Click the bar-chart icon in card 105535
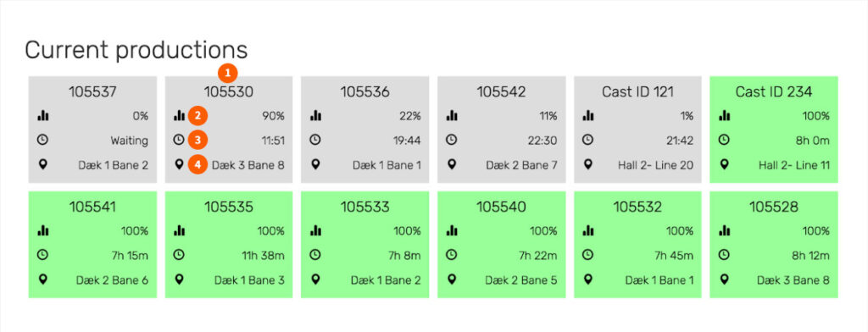This screenshot has height=332, width=868. (179, 230)
